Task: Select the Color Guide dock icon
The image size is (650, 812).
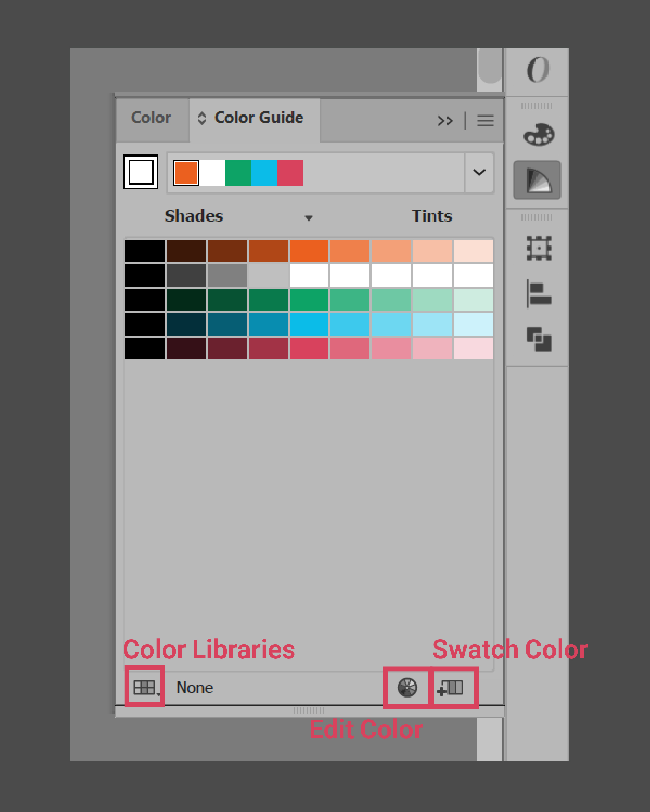Action: pyautogui.click(x=537, y=180)
